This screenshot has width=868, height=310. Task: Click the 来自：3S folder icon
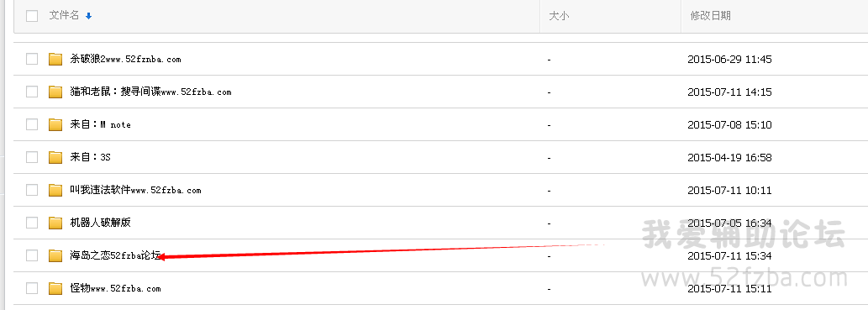point(55,157)
